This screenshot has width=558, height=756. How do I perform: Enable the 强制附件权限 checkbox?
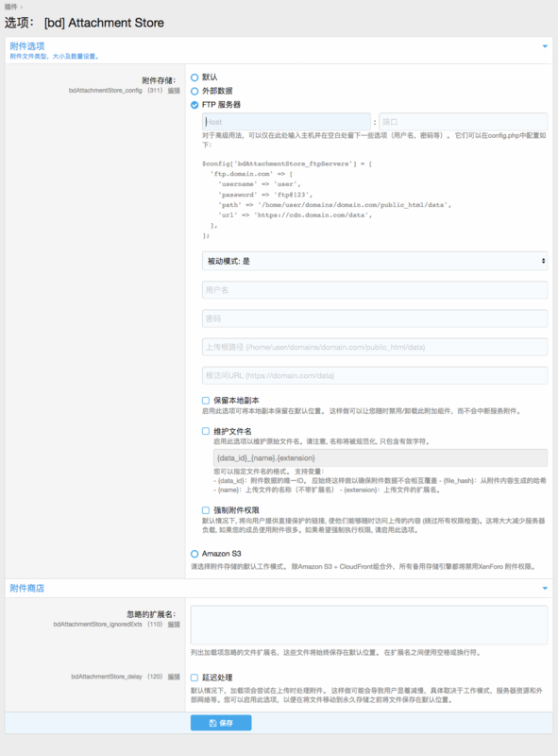(206, 510)
